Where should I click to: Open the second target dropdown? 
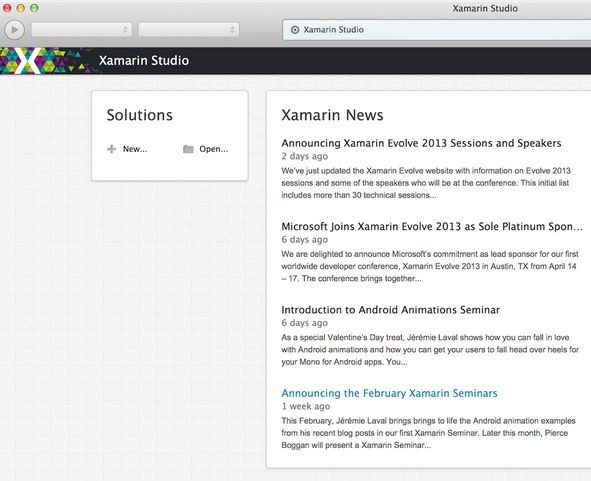(x=188, y=30)
